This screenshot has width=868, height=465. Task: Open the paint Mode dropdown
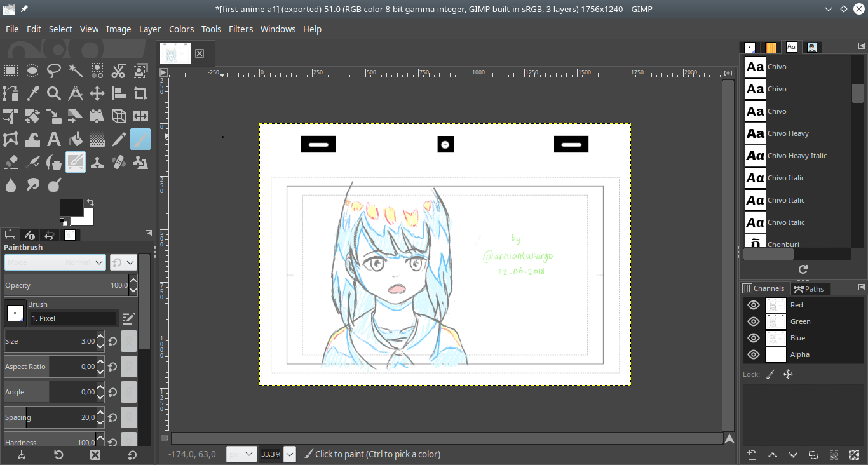55,262
